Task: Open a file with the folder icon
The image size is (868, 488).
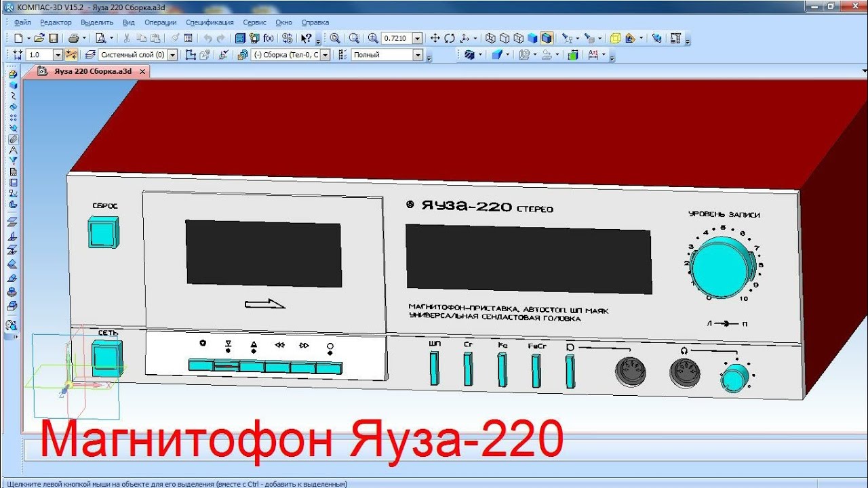Action: 39,39
